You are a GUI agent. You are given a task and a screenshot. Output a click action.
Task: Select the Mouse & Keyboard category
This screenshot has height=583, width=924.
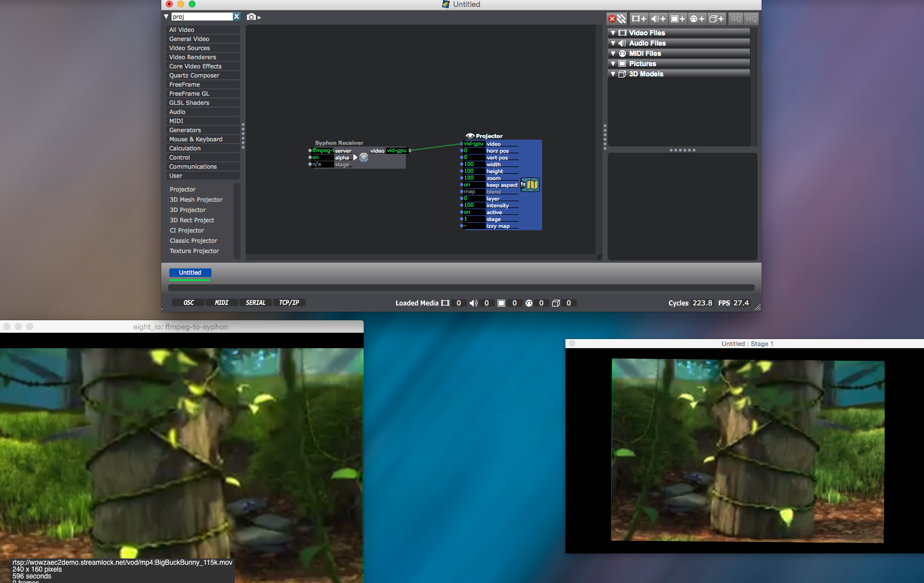click(203, 139)
